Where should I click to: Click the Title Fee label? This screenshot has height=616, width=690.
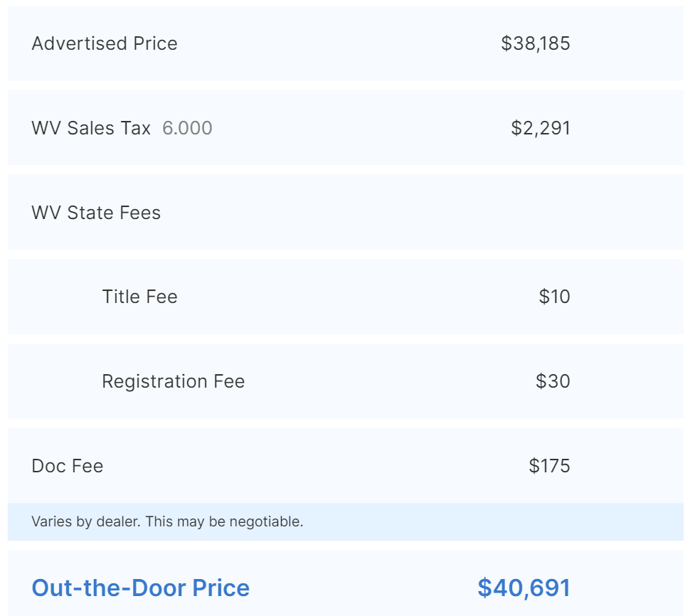coord(139,297)
